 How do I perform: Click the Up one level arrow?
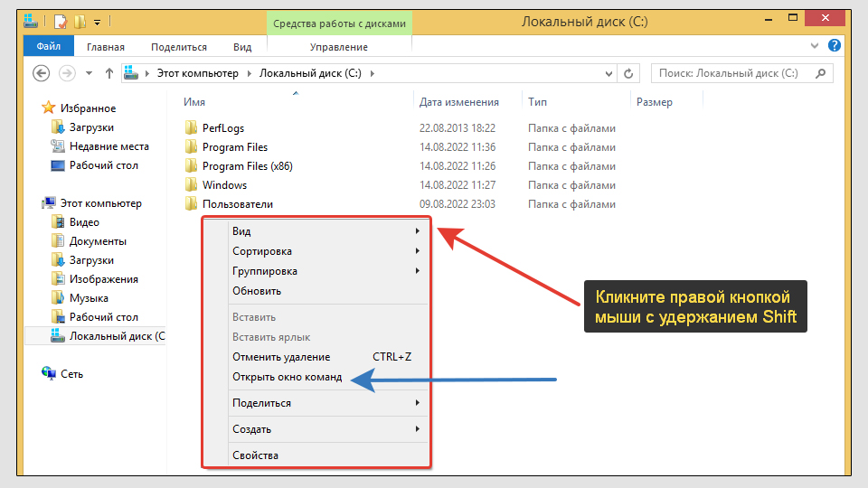coord(109,73)
